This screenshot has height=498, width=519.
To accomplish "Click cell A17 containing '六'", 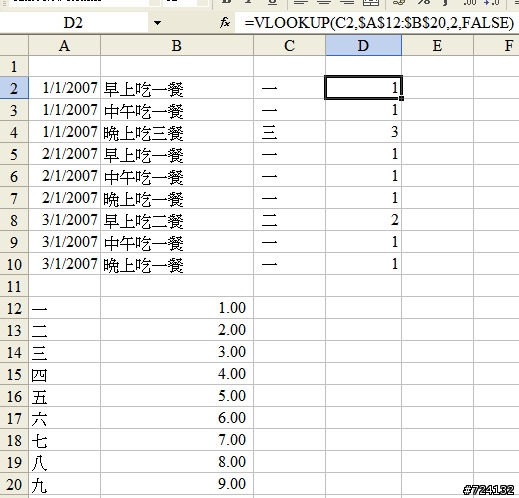I will pos(64,418).
